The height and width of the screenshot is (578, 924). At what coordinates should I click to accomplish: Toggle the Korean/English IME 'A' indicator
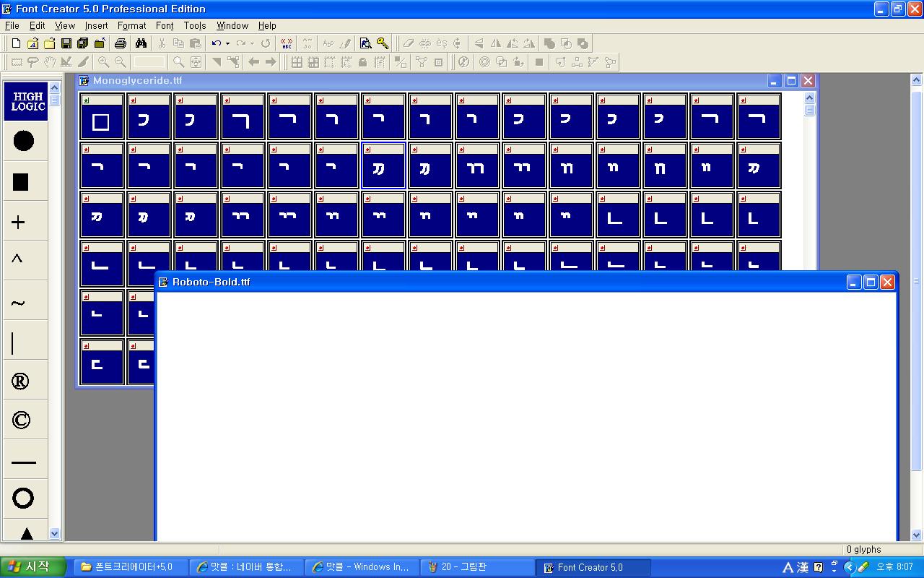(x=788, y=567)
